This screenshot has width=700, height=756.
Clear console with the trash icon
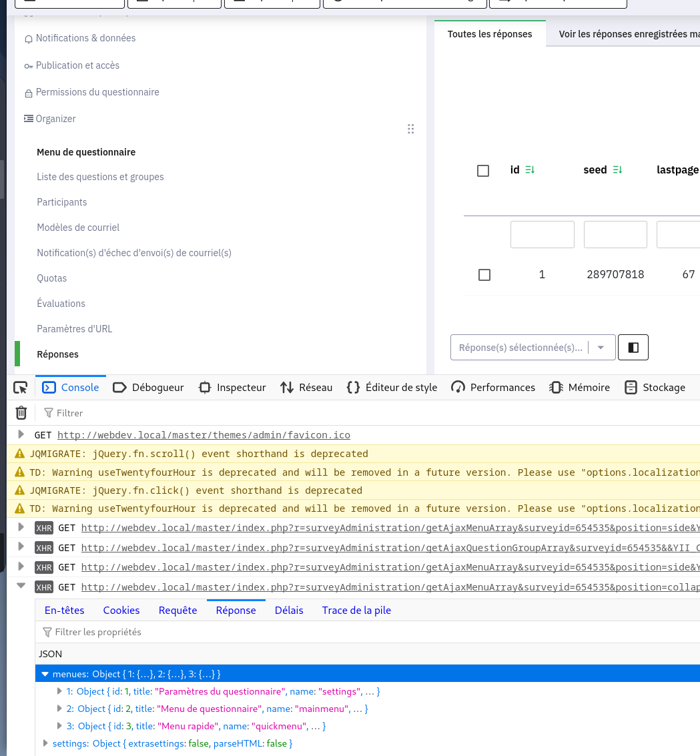[x=21, y=413]
